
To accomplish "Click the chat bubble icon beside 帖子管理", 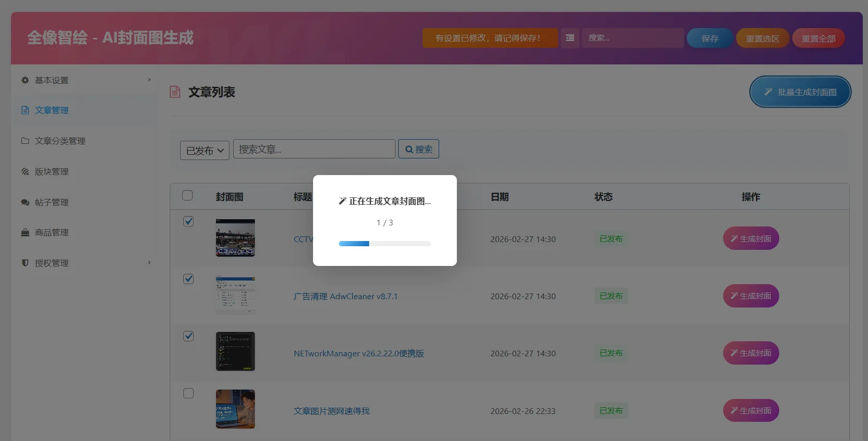I will pyautogui.click(x=25, y=202).
